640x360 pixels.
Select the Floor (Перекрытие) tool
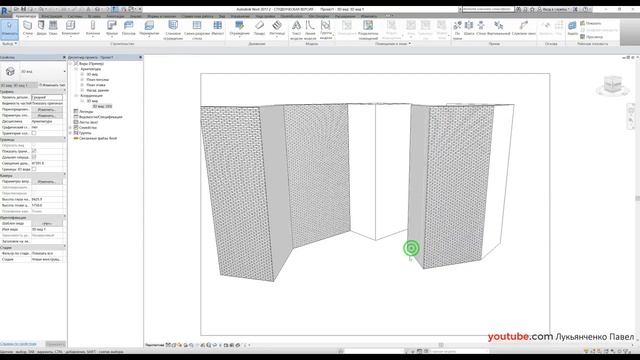[149, 28]
